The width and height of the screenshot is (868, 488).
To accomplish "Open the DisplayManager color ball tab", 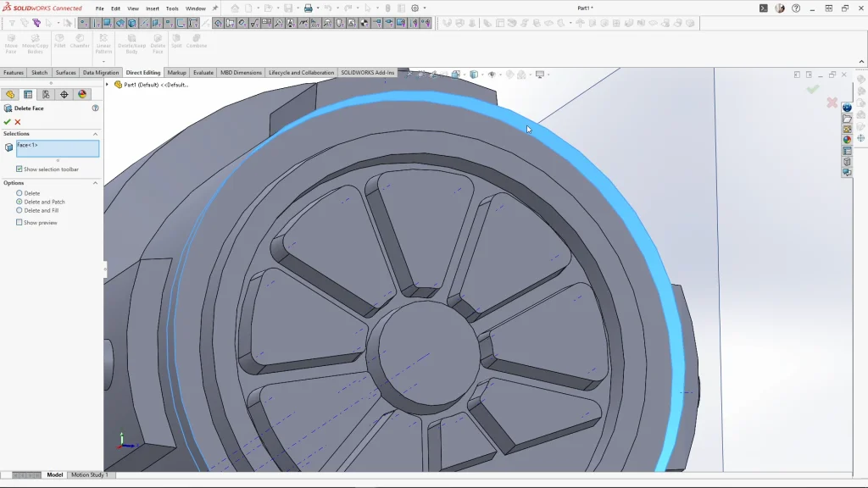I will (82, 95).
